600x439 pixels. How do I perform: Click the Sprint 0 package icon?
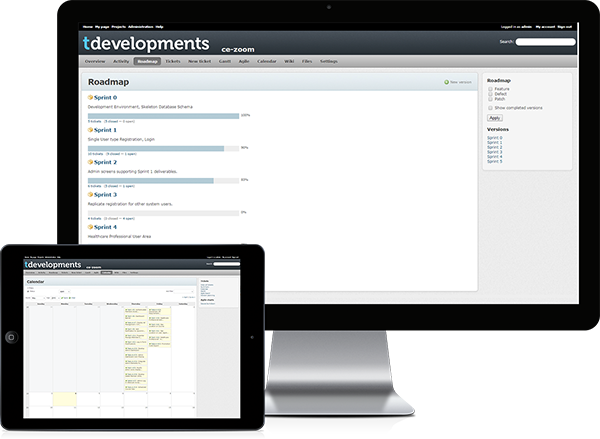pos(90,97)
